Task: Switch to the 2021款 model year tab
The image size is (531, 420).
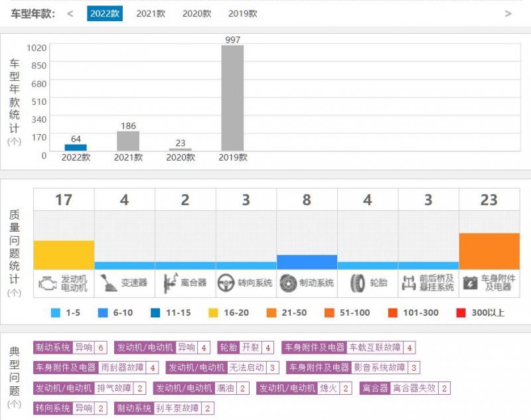Action: pyautogui.click(x=151, y=13)
